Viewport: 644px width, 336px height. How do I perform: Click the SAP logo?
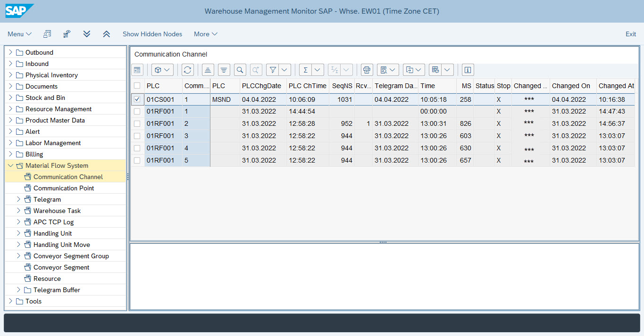tap(19, 11)
